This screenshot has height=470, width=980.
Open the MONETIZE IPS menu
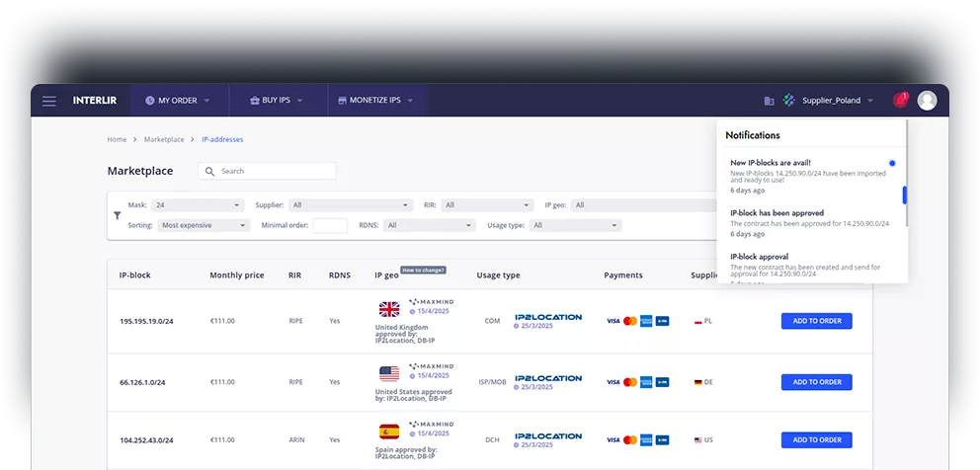pyautogui.click(x=375, y=100)
